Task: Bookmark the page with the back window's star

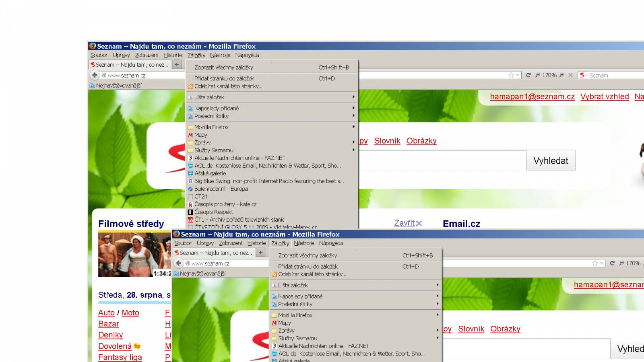Action: (511, 75)
